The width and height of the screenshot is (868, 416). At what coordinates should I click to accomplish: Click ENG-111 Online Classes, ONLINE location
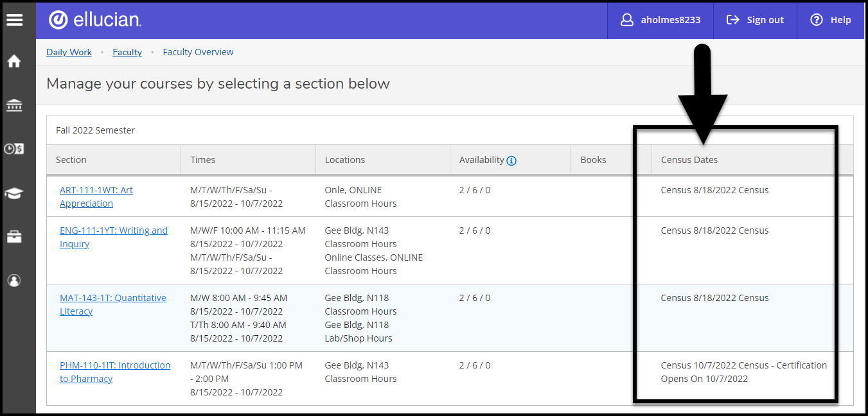tap(374, 257)
